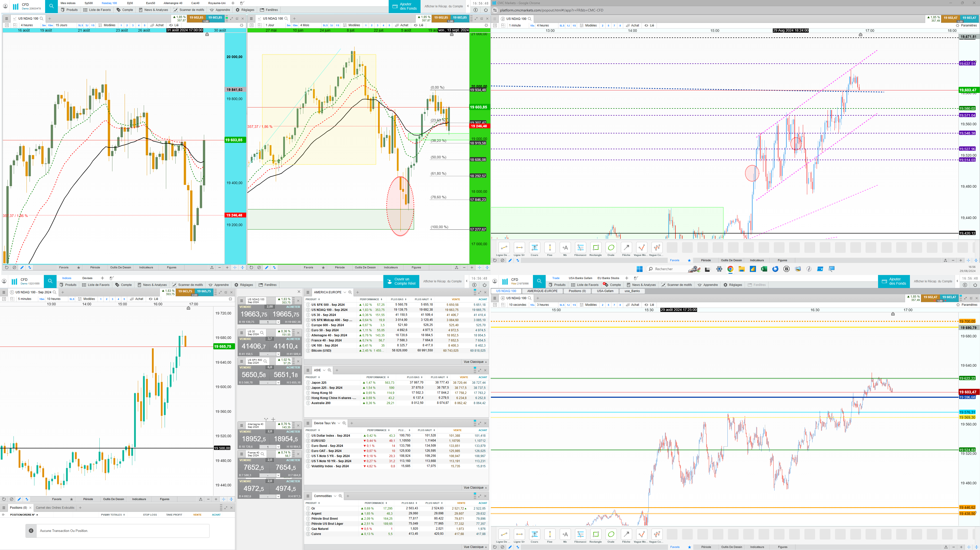Viewport: 980px width, 550px height.
Task: Toggle the Lié eye link in 4 heures chart
Action: click(x=174, y=25)
